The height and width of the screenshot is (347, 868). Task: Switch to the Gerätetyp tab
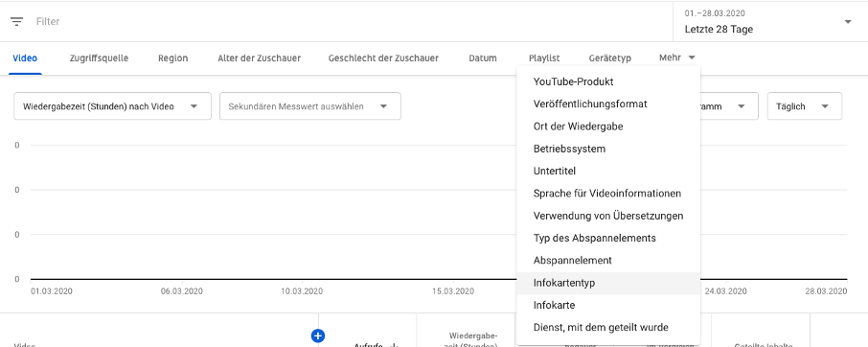point(610,58)
